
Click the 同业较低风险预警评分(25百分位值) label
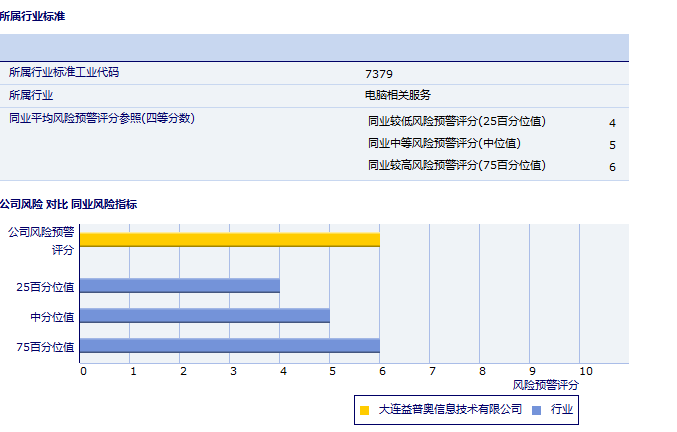456,122
